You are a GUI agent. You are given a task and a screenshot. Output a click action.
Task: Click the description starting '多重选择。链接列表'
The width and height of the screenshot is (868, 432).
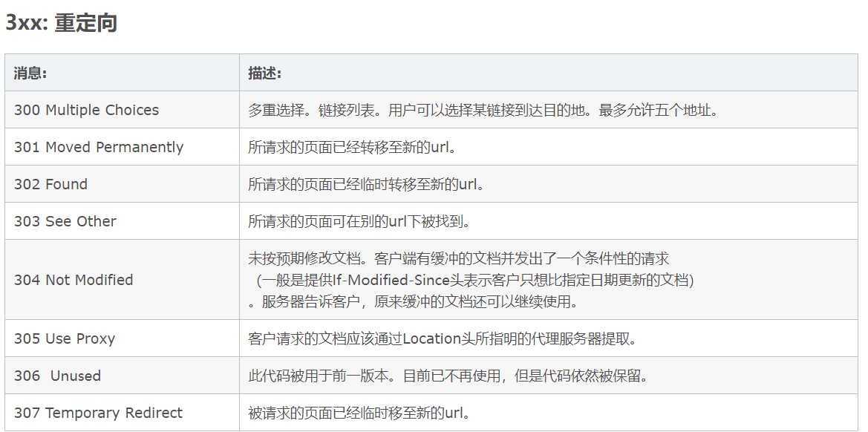pos(483,110)
